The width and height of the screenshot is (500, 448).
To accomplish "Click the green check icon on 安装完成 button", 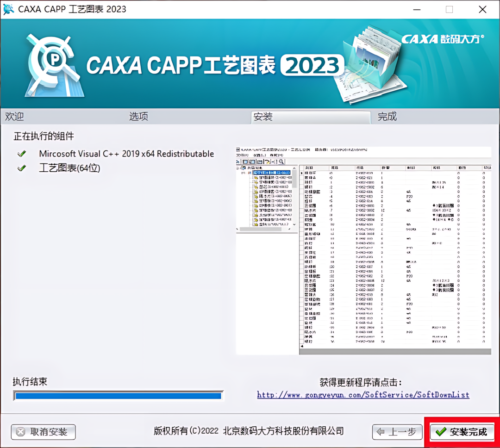I will click(x=441, y=432).
